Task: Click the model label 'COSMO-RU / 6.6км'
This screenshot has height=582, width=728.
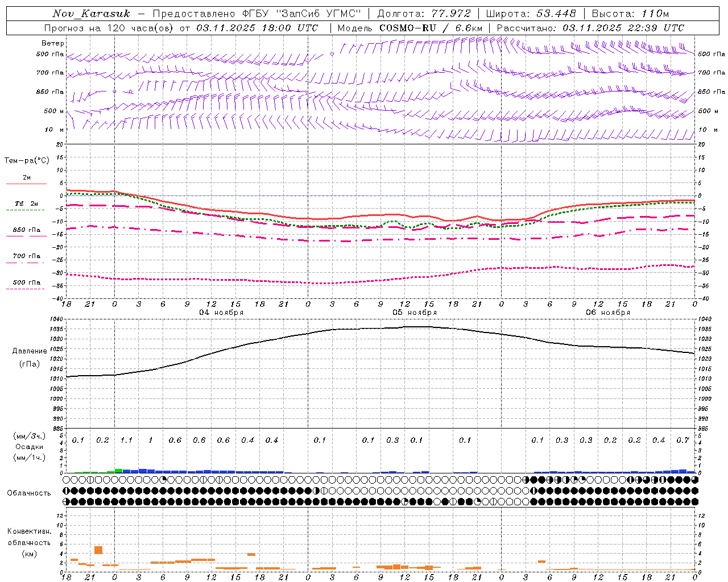Action: (431, 28)
